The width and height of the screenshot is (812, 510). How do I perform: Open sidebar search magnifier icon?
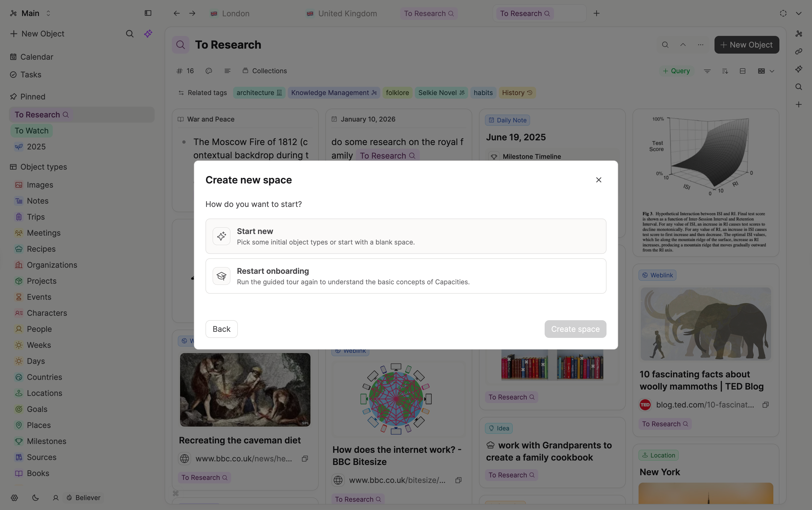[x=130, y=34]
